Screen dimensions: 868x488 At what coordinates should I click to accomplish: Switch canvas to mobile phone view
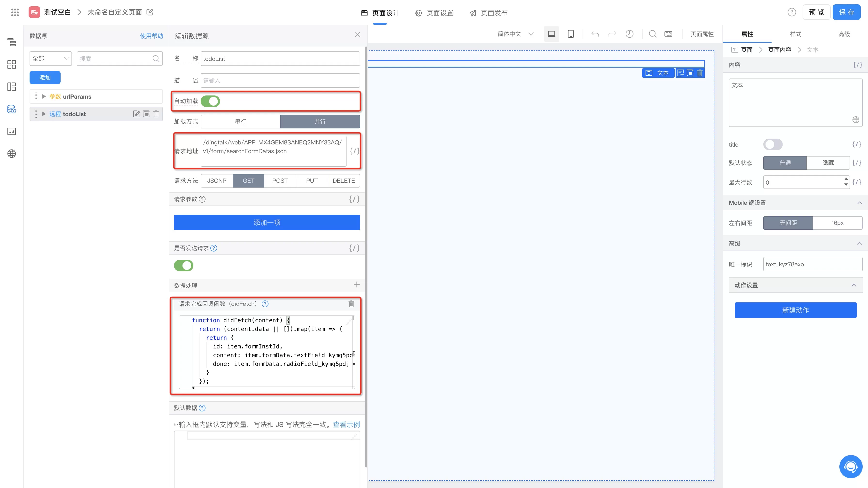coord(570,34)
